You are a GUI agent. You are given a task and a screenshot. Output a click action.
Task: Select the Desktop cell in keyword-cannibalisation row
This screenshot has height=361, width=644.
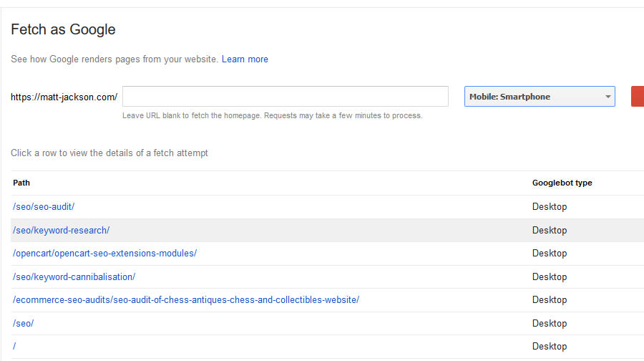(x=550, y=276)
